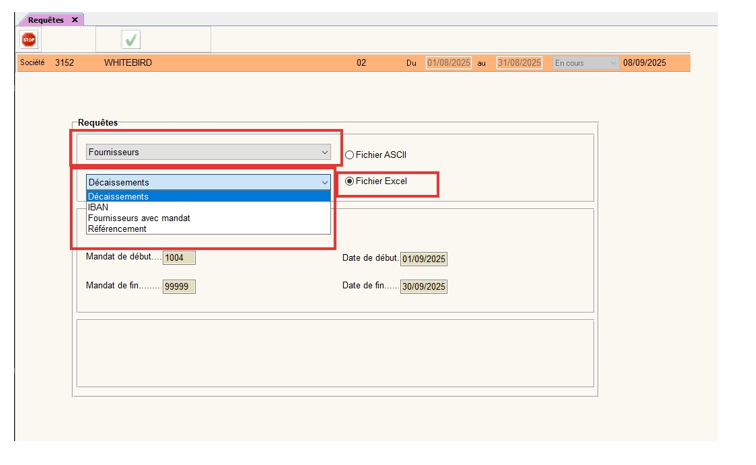Select Référencement from the list
This screenshot has height=465, width=756.
[117, 229]
